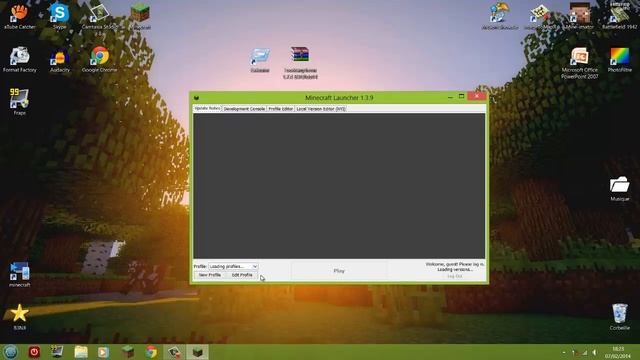The image size is (640, 360).
Task: Open the Musique folder on desktop
Action: [x=620, y=188]
